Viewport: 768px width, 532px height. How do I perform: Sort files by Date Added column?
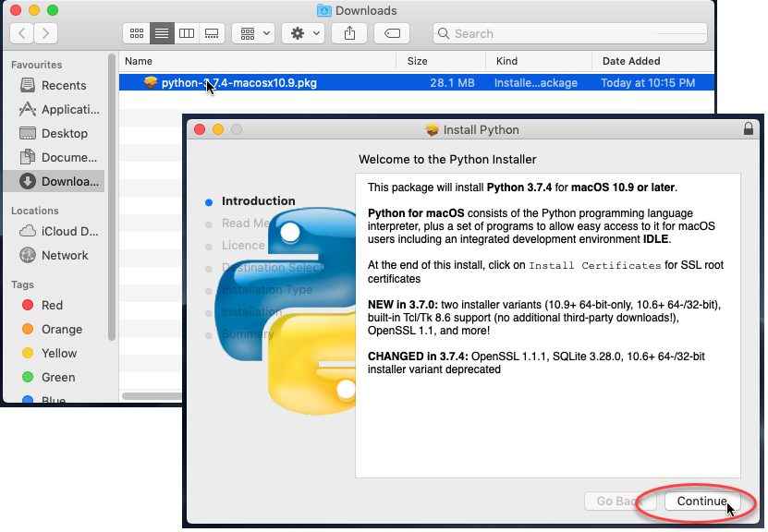[x=652, y=61]
